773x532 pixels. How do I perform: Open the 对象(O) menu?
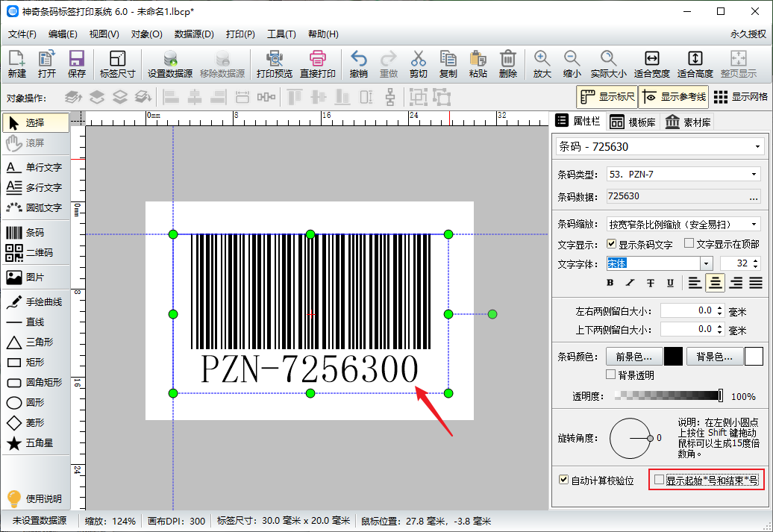pyautogui.click(x=146, y=34)
